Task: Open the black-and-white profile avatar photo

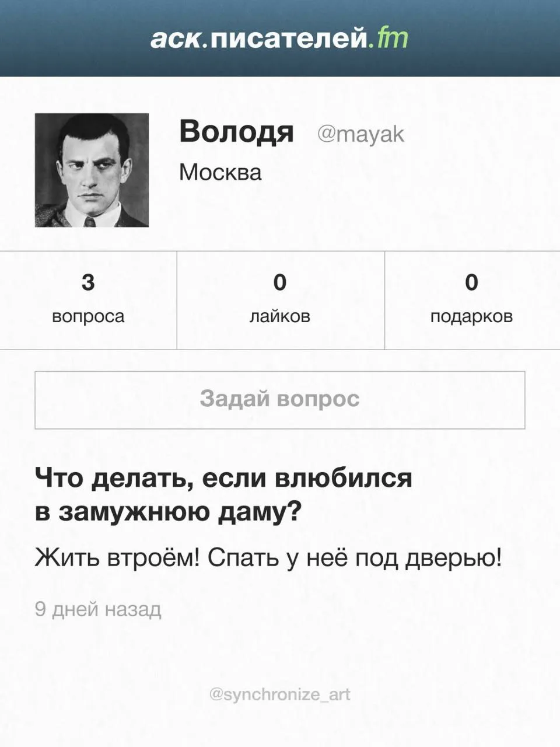Action: click(92, 170)
